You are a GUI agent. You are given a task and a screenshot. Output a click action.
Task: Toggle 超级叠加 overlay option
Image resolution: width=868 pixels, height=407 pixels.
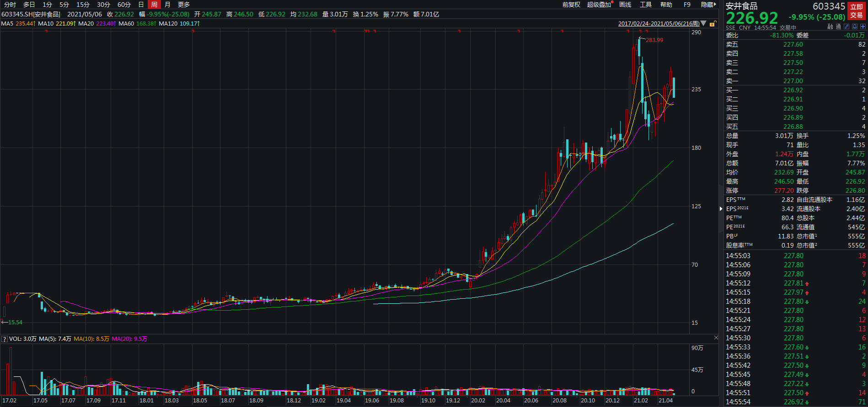click(x=599, y=5)
